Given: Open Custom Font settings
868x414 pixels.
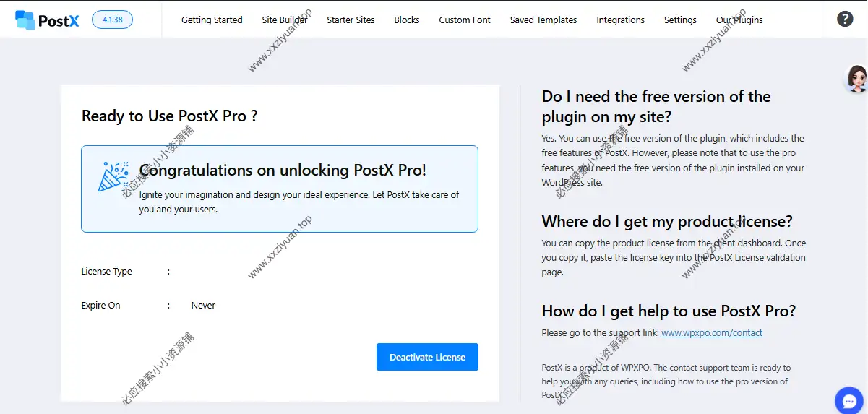Looking at the screenshot, I should [465, 20].
